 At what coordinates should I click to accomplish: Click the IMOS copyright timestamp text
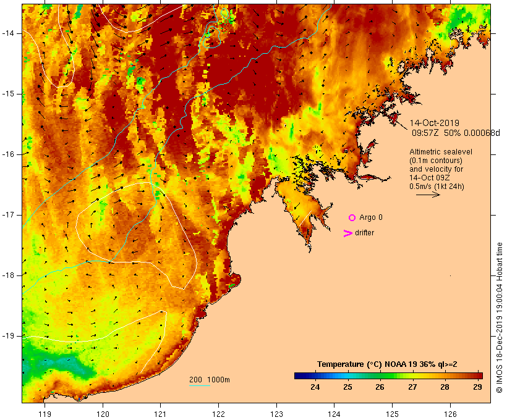pyautogui.click(x=500, y=317)
